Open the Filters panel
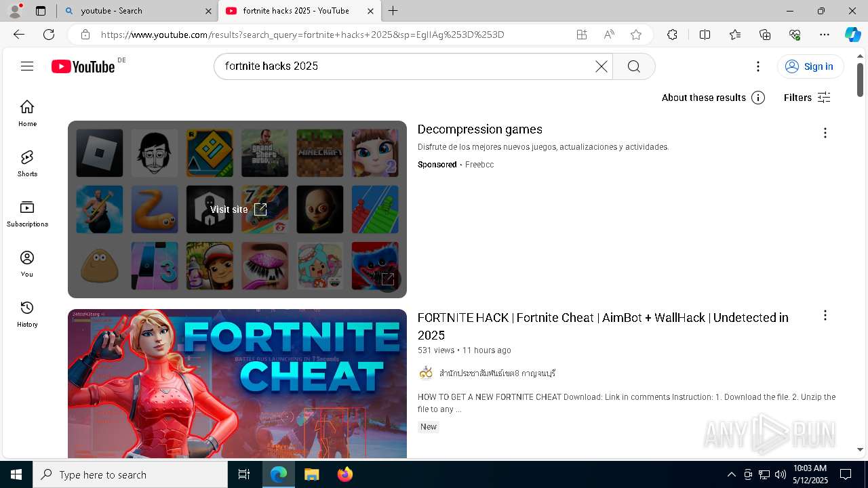The height and width of the screenshot is (488, 868). pyautogui.click(x=807, y=98)
